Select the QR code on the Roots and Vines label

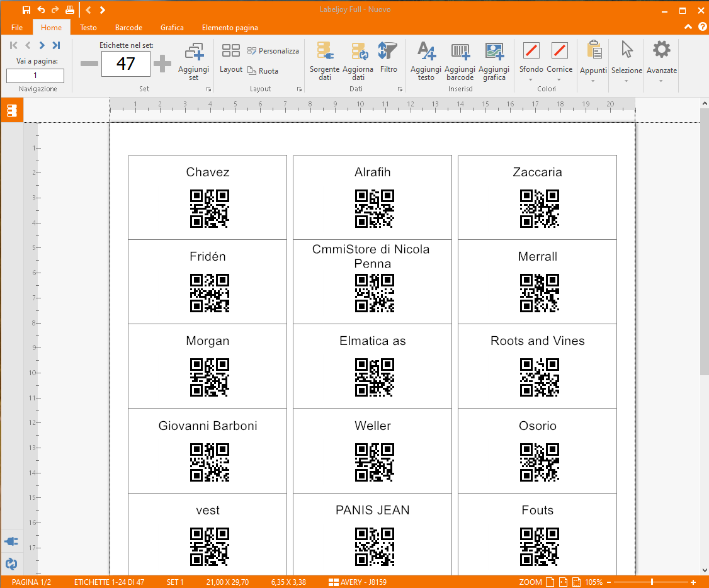(540, 377)
